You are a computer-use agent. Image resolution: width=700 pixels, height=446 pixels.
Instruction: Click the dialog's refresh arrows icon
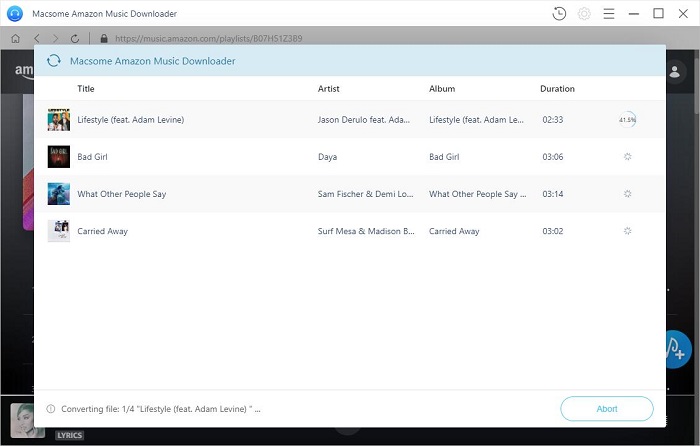click(x=54, y=60)
